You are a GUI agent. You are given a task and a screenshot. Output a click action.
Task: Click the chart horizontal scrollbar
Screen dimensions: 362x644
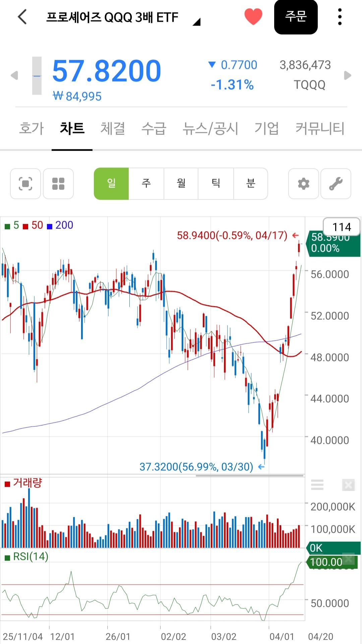click(x=250, y=475)
